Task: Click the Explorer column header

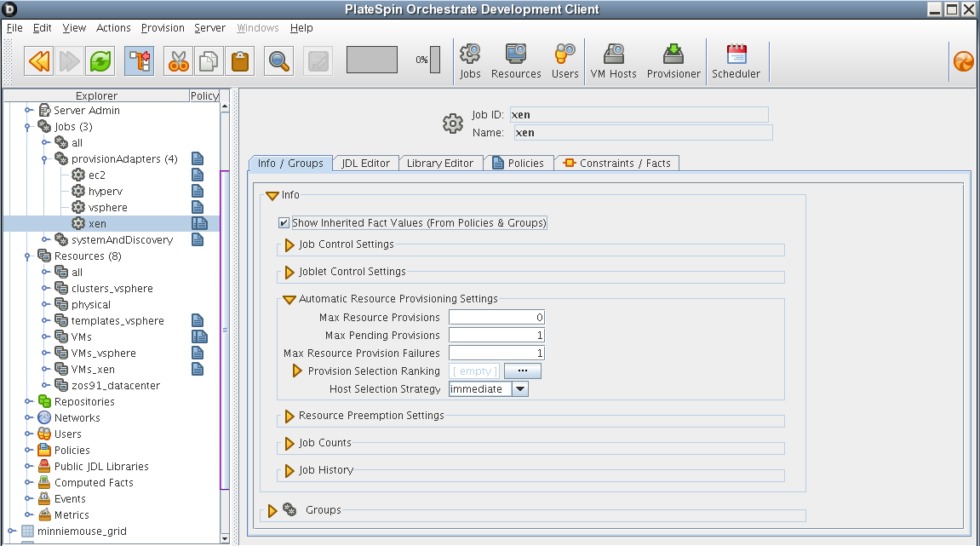Action: click(x=96, y=95)
